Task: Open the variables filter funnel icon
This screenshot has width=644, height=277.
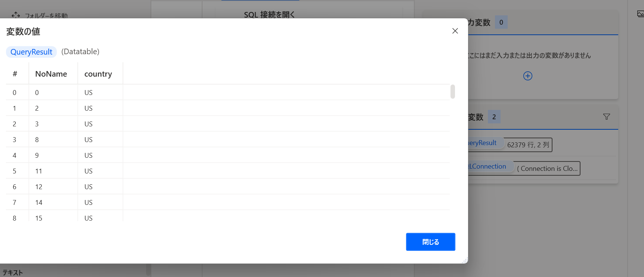Action: pyautogui.click(x=607, y=117)
